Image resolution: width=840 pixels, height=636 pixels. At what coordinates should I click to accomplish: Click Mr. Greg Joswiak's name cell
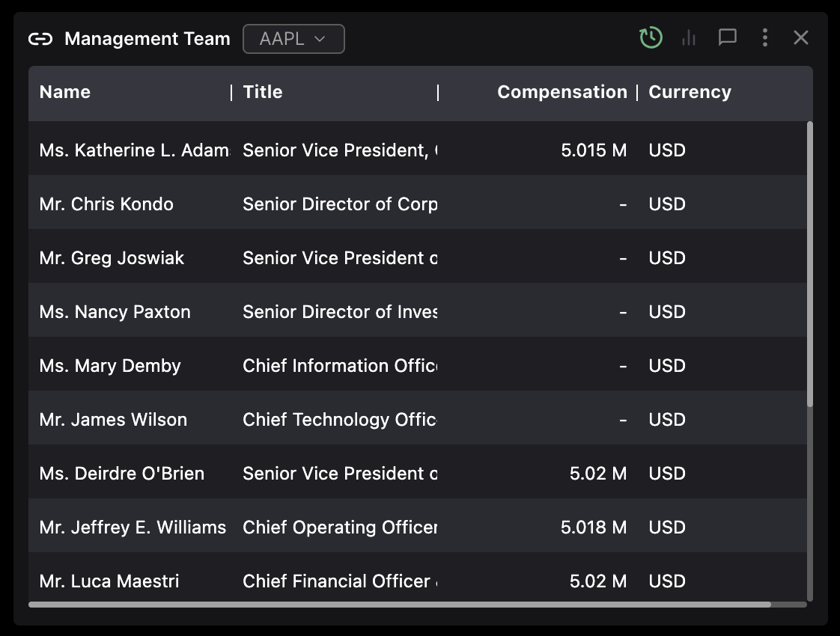coord(112,258)
